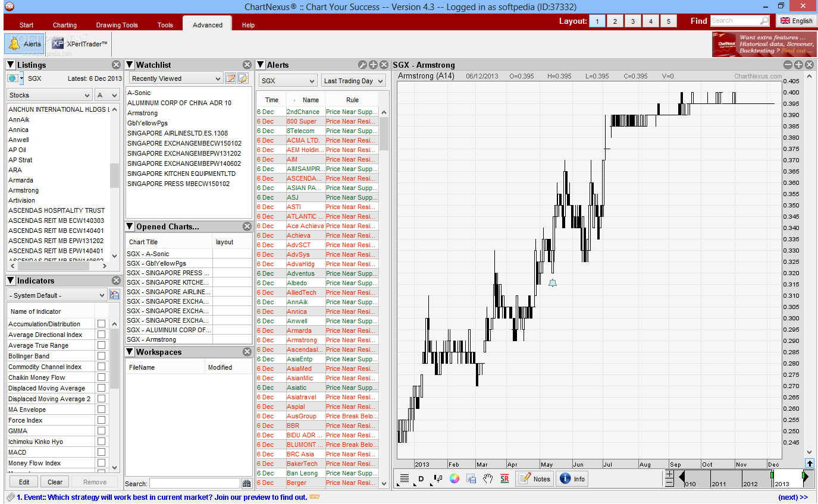
Task: Enable MACD indicator checkbox
Action: tap(101, 452)
